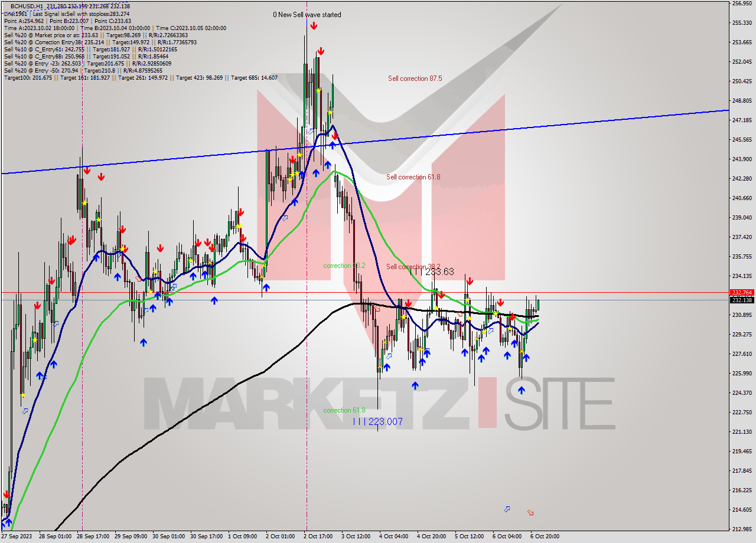Click the dark 232.138 current price tag
756x543 pixels.
tap(742, 300)
